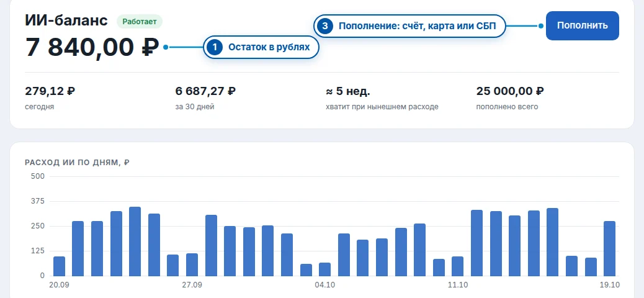Click the 279,12 ₽ spending value
This screenshot has width=644, height=298.
pyautogui.click(x=50, y=91)
